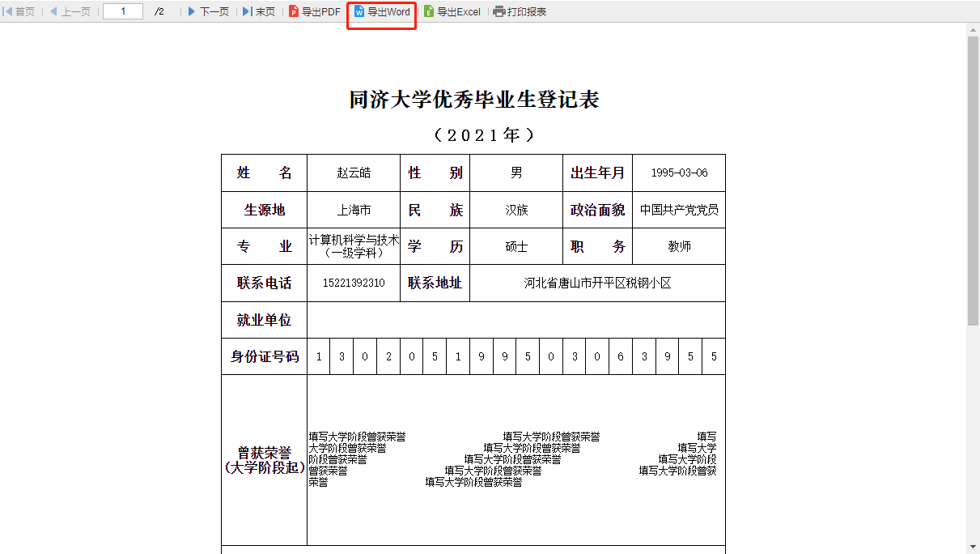Go to first page via 首页
The image size is (980, 554).
pyautogui.click(x=19, y=12)
